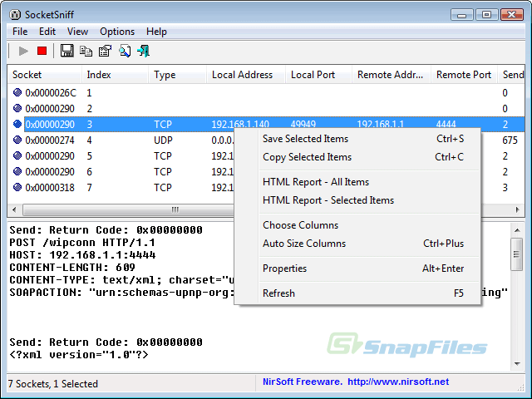Image resolution: width=532 pixels, height=399 pixels.
Task: Click the 'HOST: 192.168.1.1:4444' line
Action: (82, 255)
